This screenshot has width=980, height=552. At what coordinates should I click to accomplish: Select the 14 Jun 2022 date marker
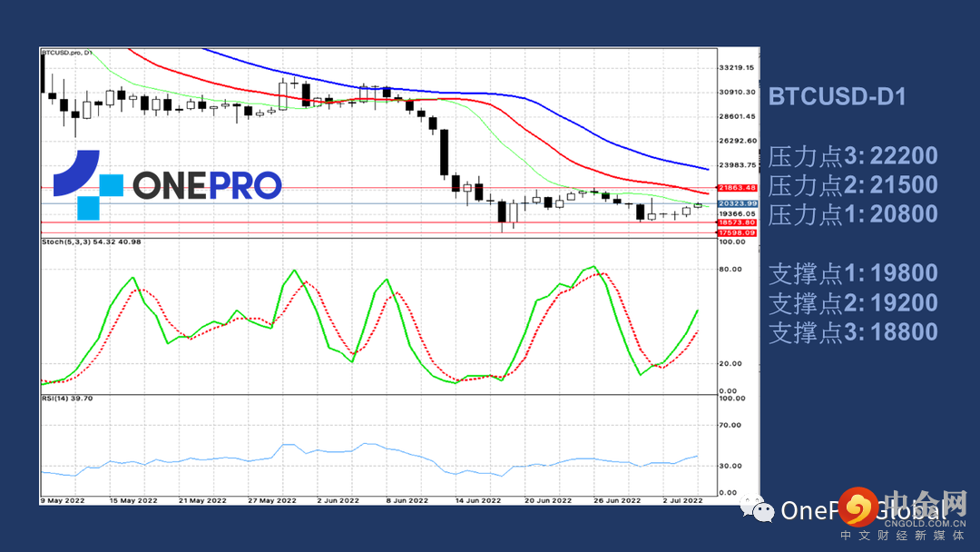pyautogui.click(x=477, y=500)
